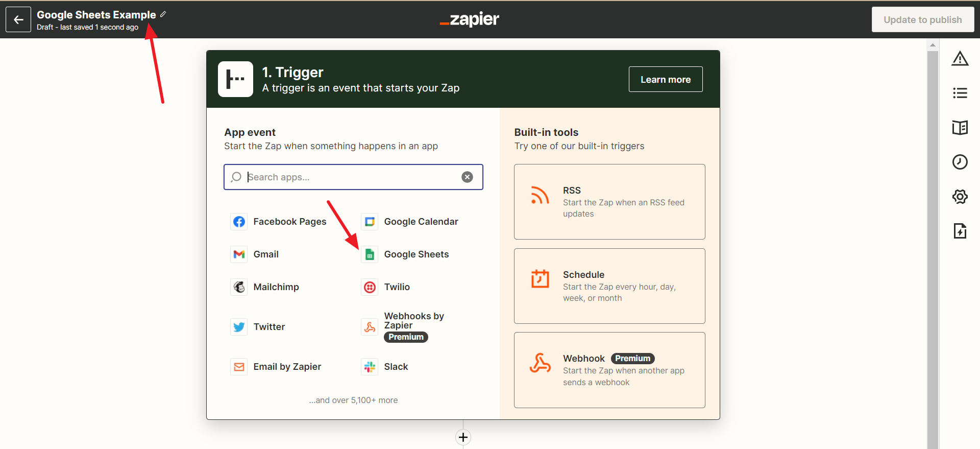Open the Zapier logo home link
The width and height of the screenshot is (980, 449).
tap(469, 19)
